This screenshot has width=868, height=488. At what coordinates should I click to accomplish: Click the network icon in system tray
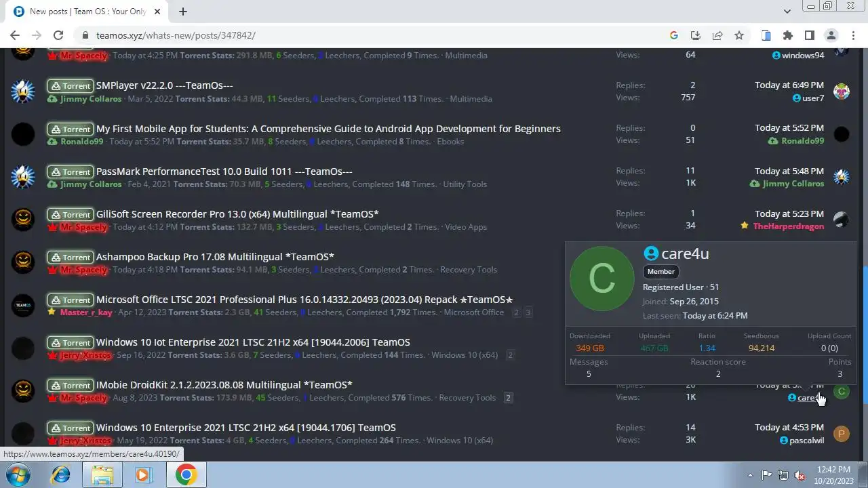(783, 475)
